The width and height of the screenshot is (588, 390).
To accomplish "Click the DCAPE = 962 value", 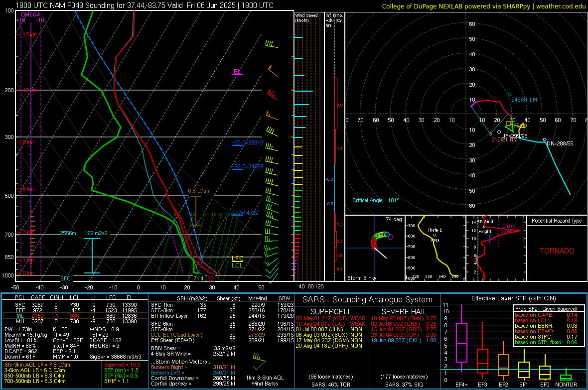I will tap(21, 351).
